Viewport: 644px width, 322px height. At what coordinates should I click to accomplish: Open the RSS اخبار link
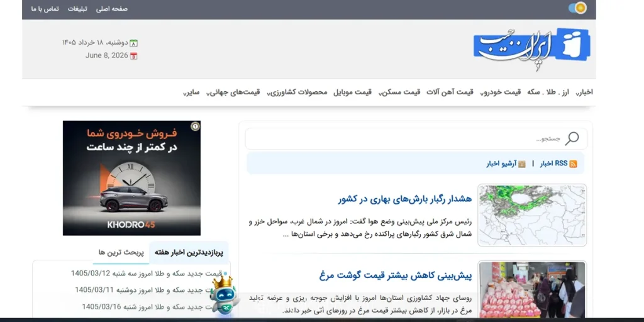tap(553, 164)
